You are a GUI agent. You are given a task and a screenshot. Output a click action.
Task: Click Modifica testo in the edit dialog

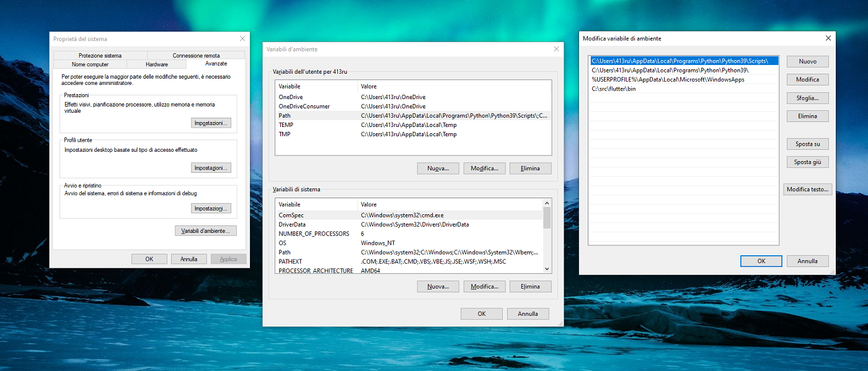pos(807,189)
